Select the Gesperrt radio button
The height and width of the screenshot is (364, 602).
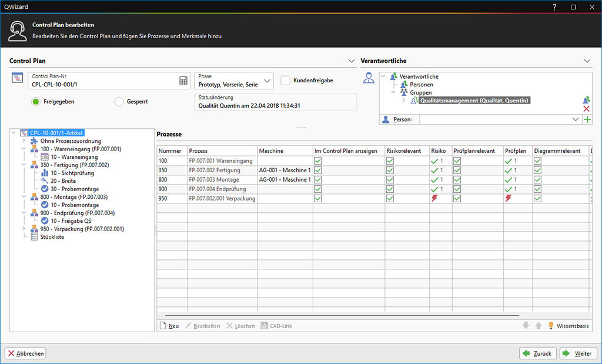pyautogui.click(x=119, y=102)
